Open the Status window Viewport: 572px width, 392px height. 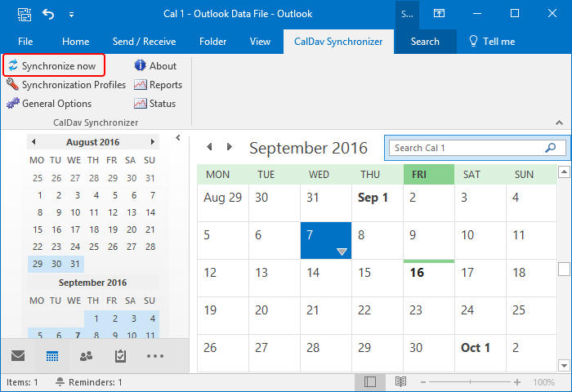tap(154, 104)
